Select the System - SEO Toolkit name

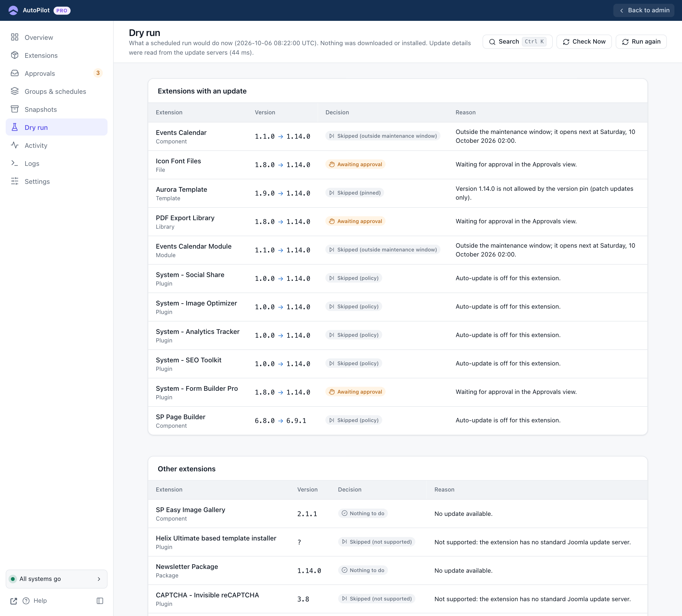coord(188,360)
